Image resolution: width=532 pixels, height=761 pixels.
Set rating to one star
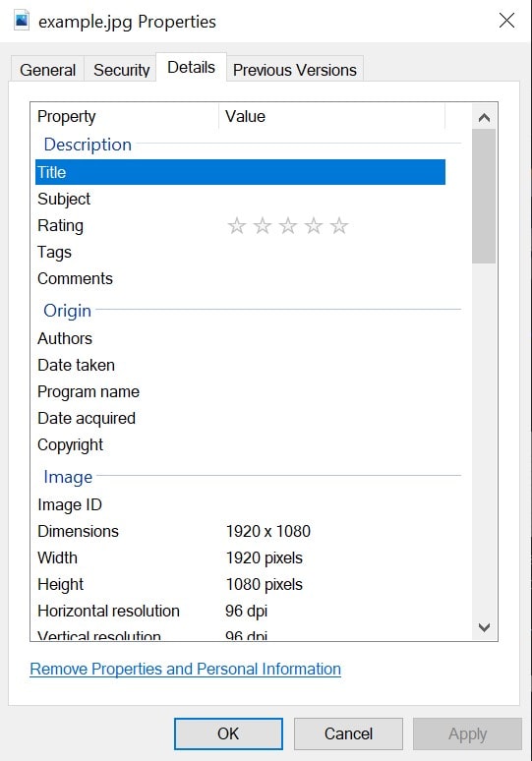pos(237,226)
